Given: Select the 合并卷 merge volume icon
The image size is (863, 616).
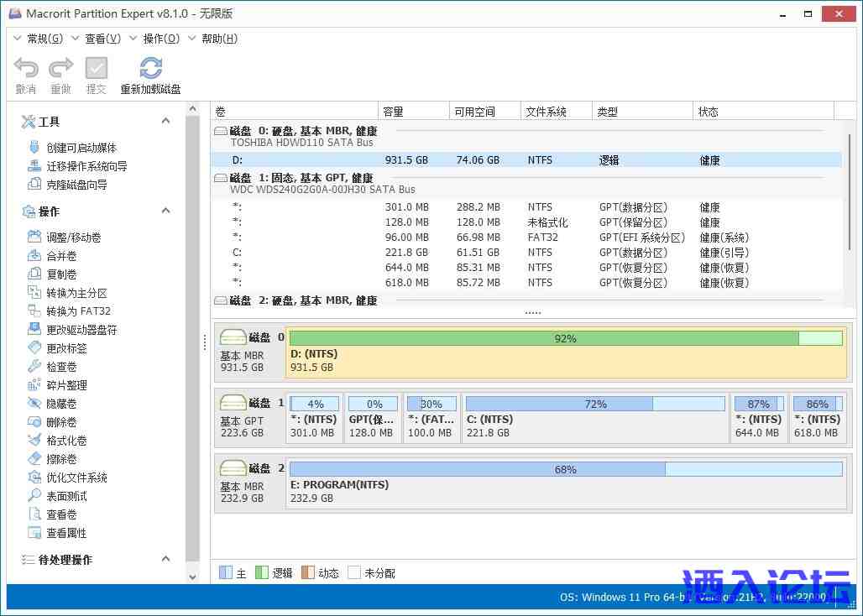Looking at the screenshot, I should tap(34, 255).
